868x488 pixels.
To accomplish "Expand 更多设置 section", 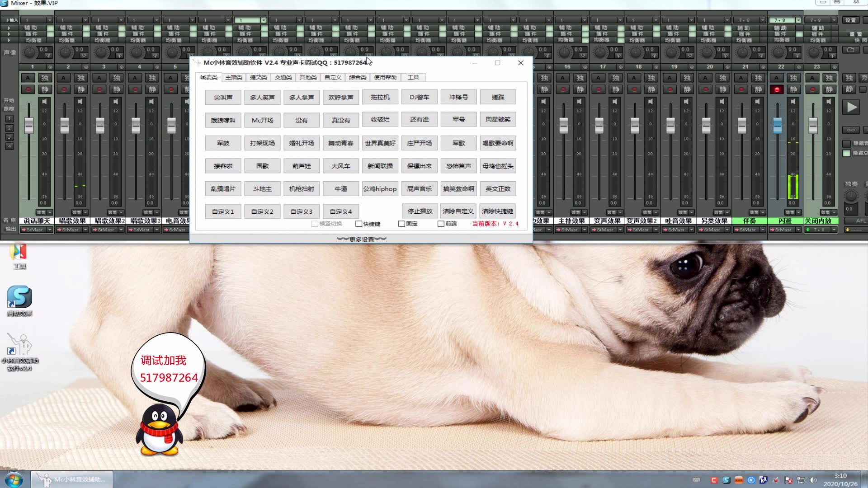I will [x=361, y=239].
